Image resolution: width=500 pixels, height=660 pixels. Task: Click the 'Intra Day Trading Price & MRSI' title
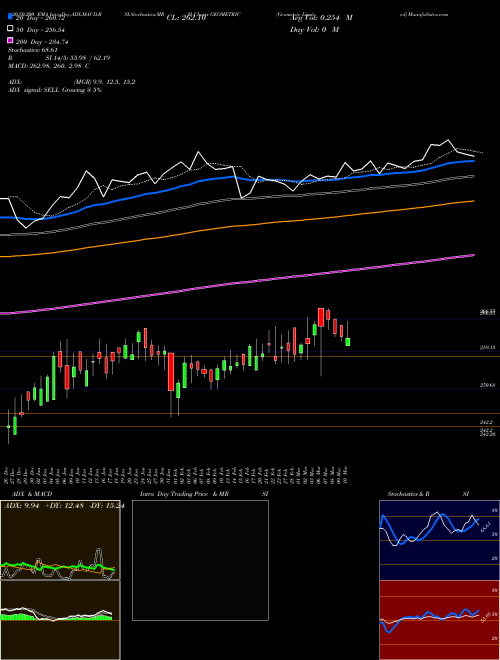click(x=204, y=494)
